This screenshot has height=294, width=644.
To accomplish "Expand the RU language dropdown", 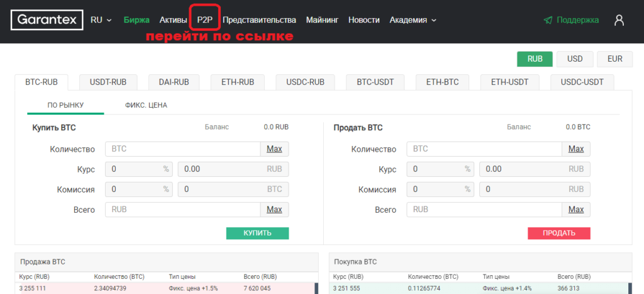I will [x=101, y=20].
